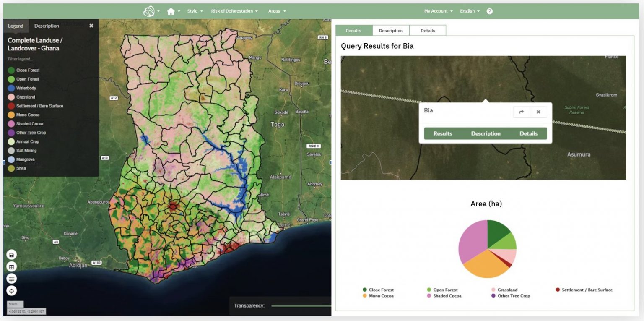644x321 pixels.
Task: Toggle Settlement / Bare Surface chart legend
Action: [x=584, y=290]
